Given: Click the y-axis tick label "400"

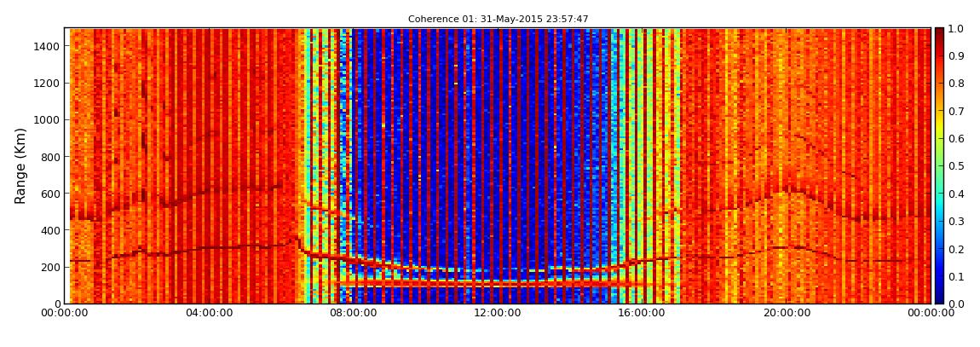Looking at the screenshot, I should click(x=51, y=231).
